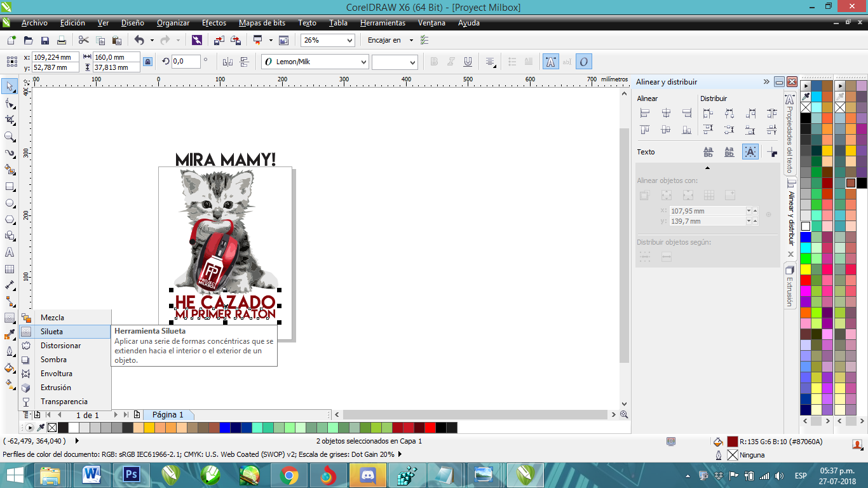Select the Página 1 page tab
This screenshot has width=868, height=488.
pyautogui.click(x=168, y=415)
